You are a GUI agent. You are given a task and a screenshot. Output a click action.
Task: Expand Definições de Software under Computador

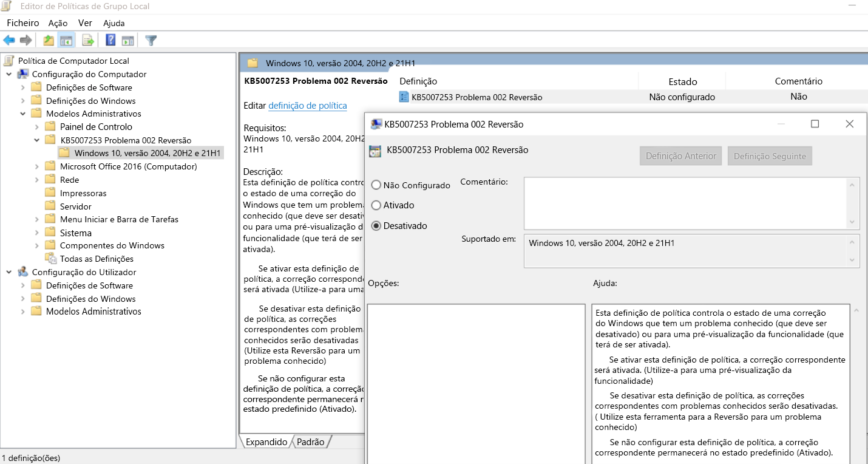click(23, 87)
